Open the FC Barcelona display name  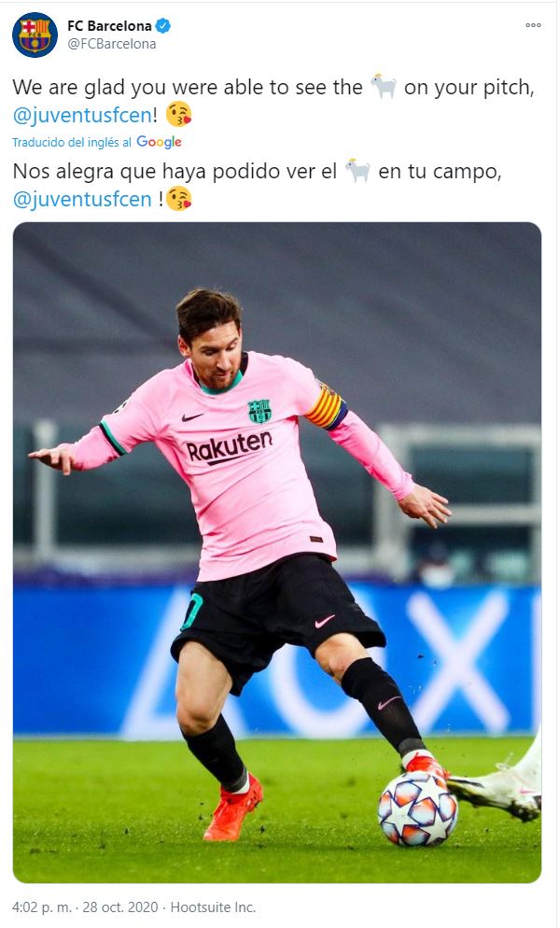click(x=109, y=25)
